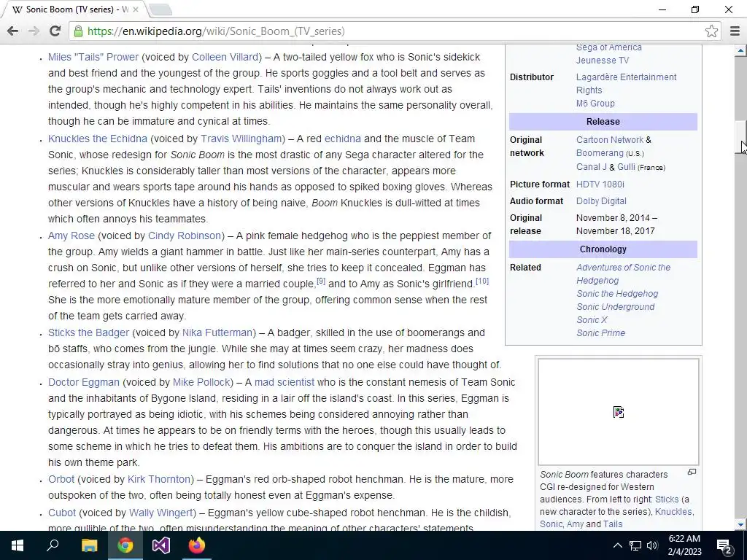Click the volume speaker tray icon
This screenshot has height=560, width=747.
[x=652, y=545]
